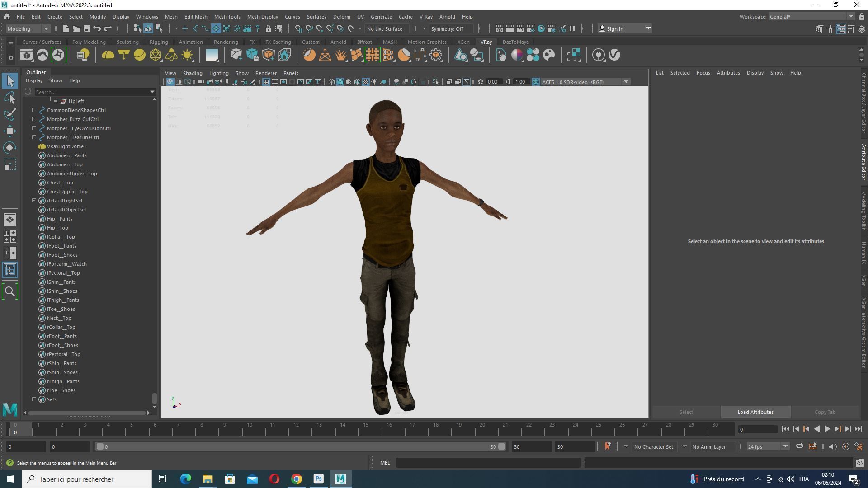
Task: Create new scene with the page icon
Action: click(66, 28)
